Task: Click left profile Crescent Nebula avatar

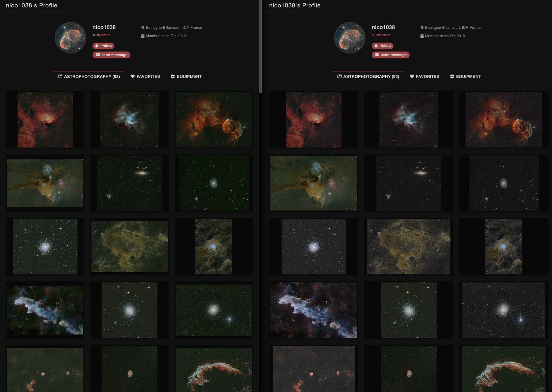Action: (70, 38)
